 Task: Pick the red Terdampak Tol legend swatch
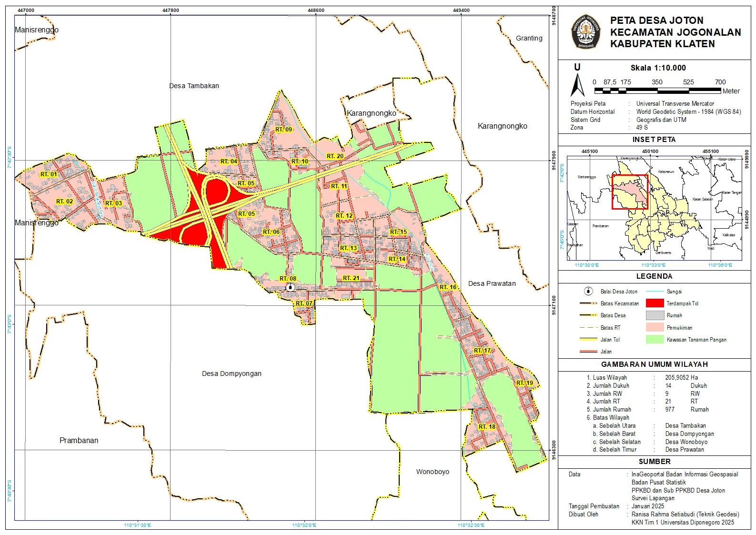point(655,303)
